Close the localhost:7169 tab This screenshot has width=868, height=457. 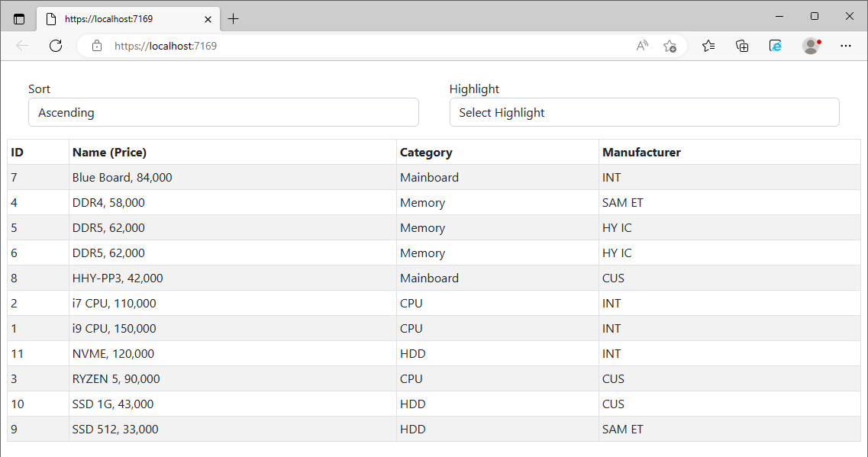point(208,19)
